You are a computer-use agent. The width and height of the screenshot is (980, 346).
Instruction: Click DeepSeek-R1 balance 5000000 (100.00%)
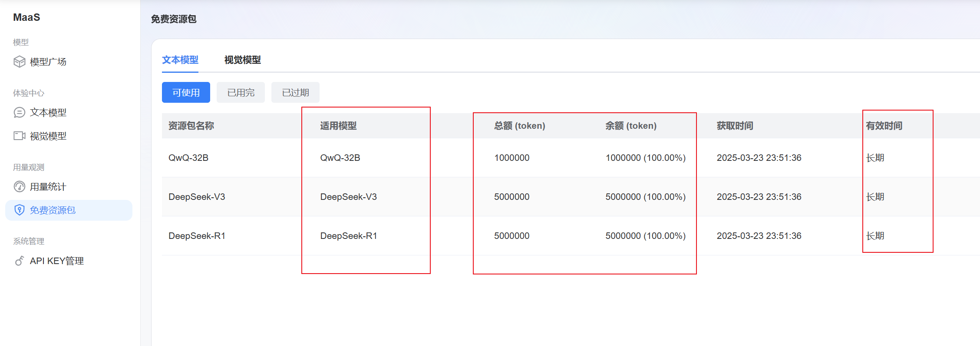click(x=646, y=236)
